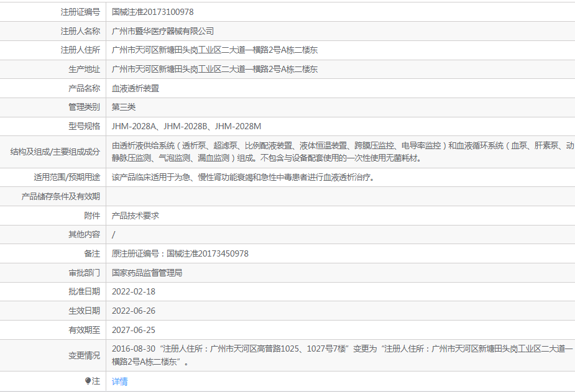Click the intended use text 该产品临床适用于
This screenshot has height=392, width=575.
pos(244,177)
